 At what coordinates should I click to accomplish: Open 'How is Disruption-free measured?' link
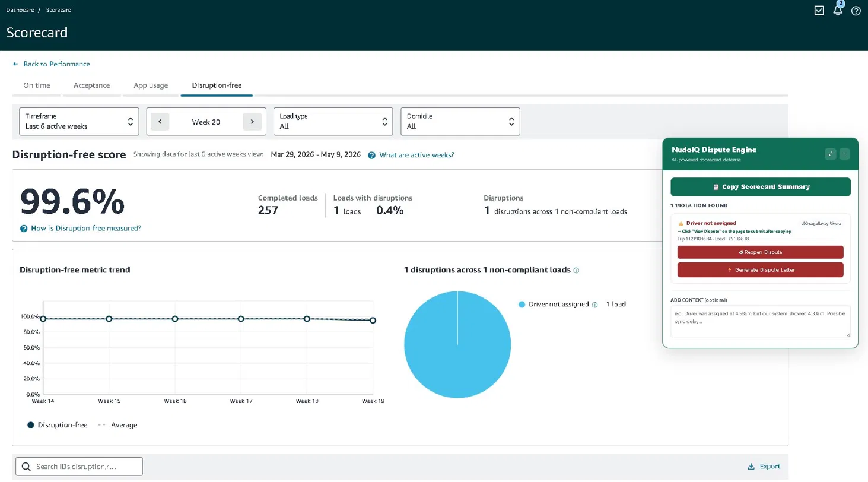pyautogui.click(x=86, y=228)
